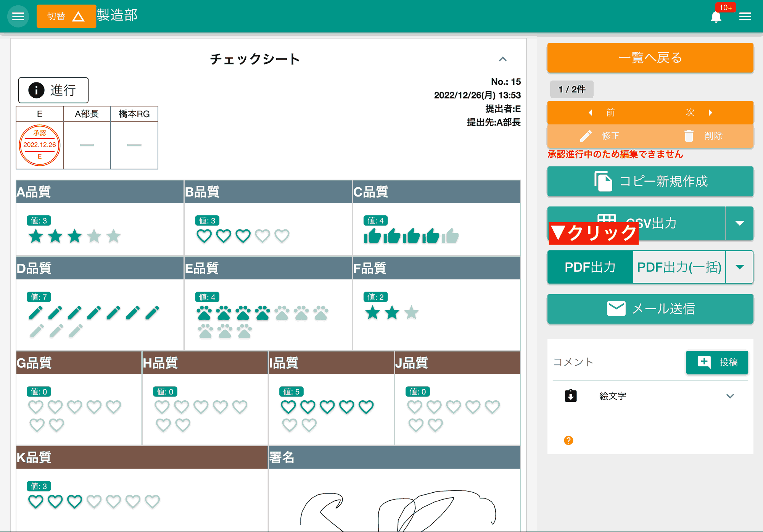Toggle the fifth thumbs-up in C品質
The width and height of the screenshot is (763, 532).
(x=449, y=236)
